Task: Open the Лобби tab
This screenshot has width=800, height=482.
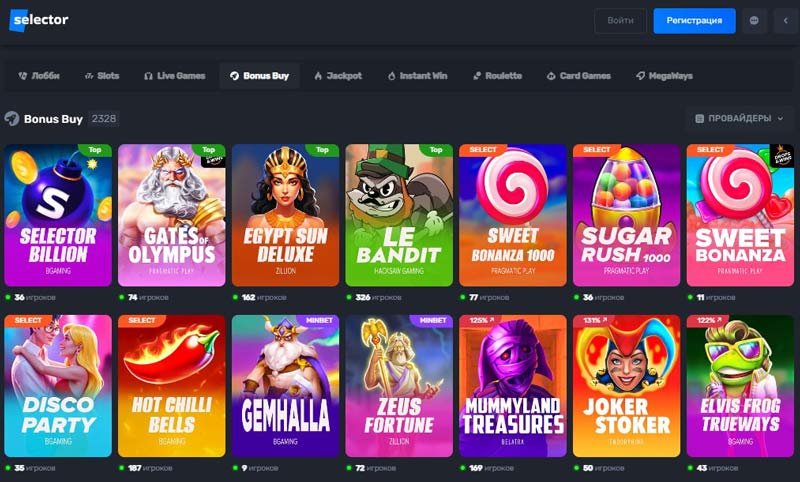Action: tap(39, 76)
